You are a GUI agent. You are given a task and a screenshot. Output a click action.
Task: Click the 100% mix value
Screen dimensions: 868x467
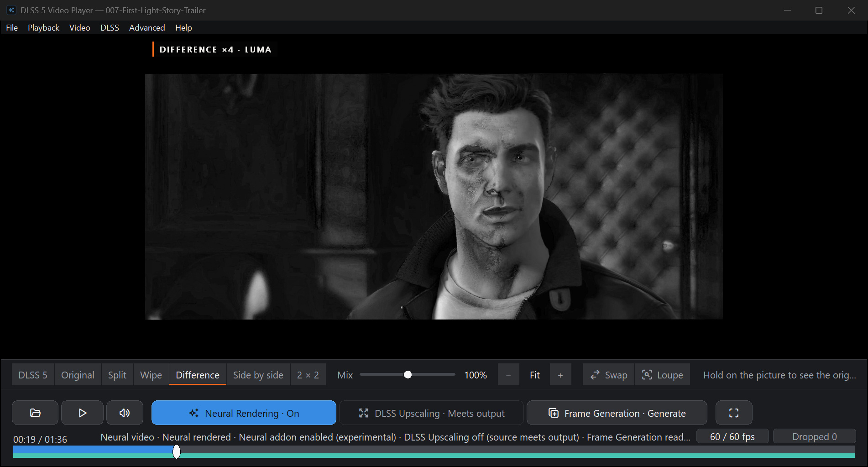476,375
